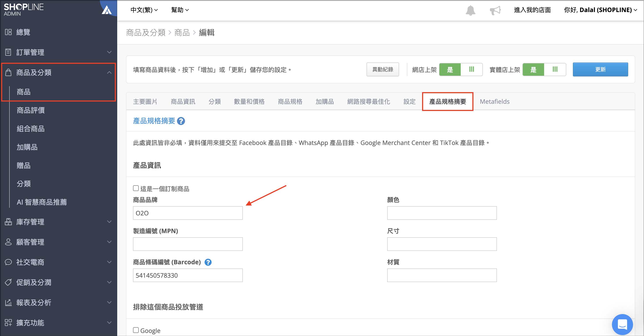Viewport: 644px width, 336px height.
Task: Click the 顏色 input field
Action: 442,213
